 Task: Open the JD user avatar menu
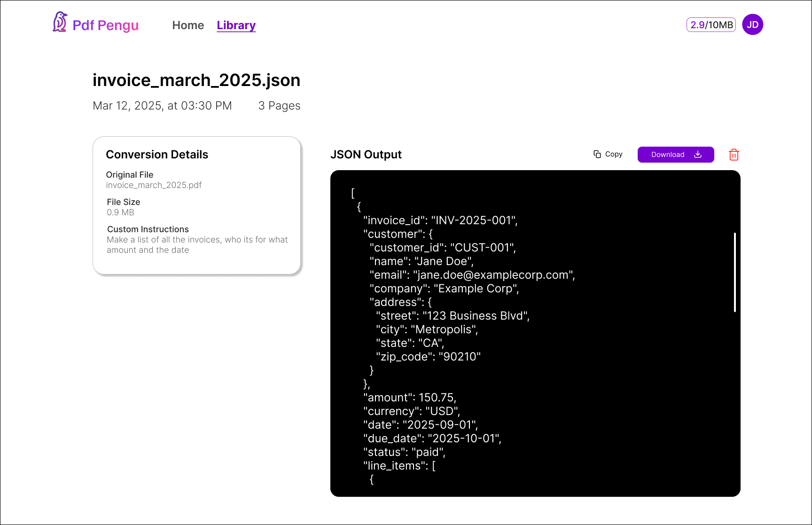(x=752, y=25)
